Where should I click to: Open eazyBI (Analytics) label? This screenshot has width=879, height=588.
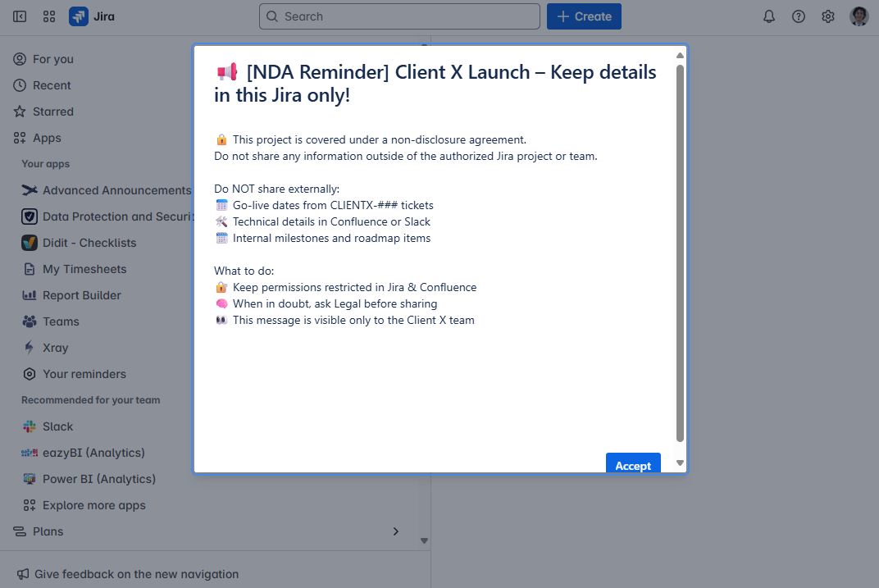93,453
